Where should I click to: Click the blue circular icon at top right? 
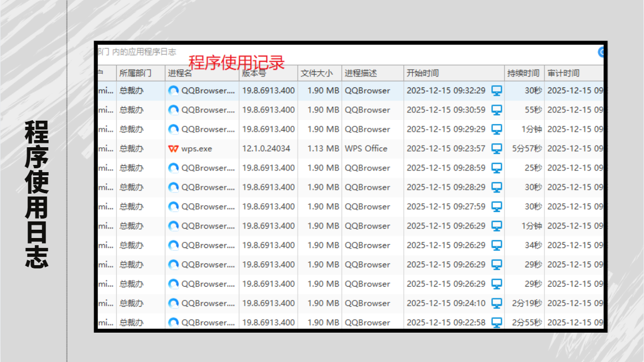(601, 52)
